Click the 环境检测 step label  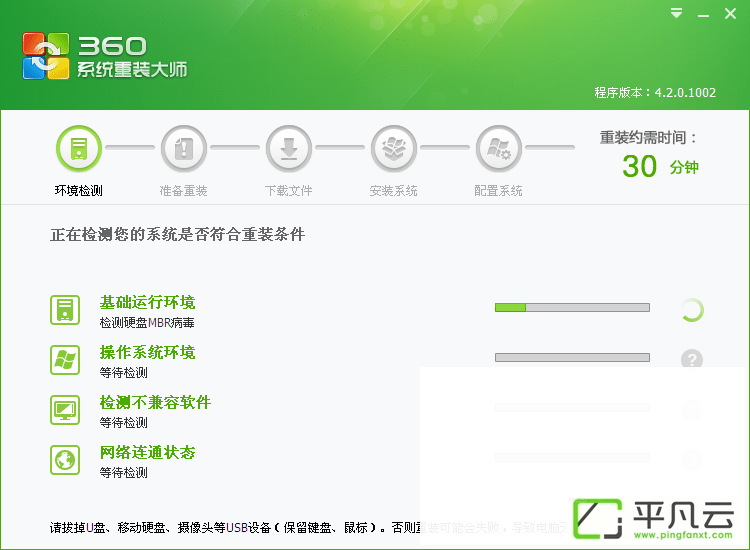79,191
